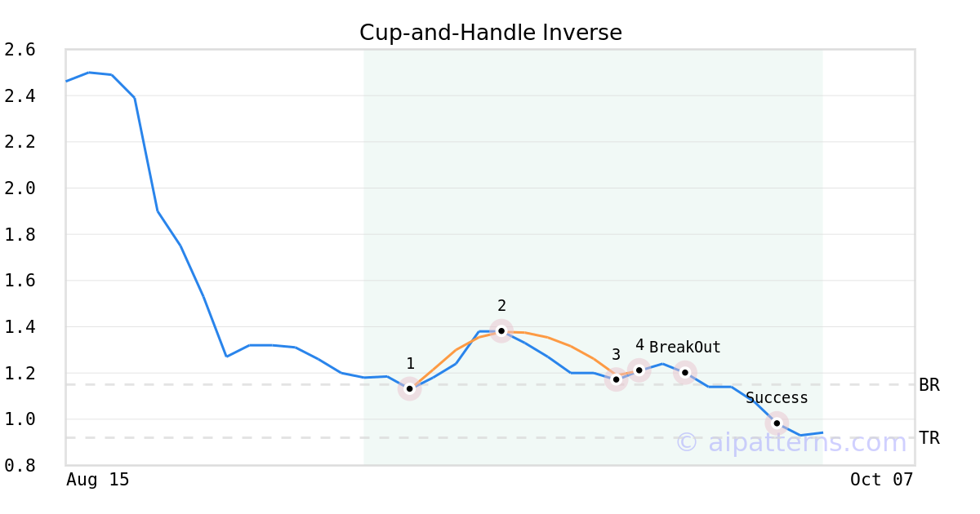Viewport: 980px width, 514px height.
Task: Click the Cup-and-Handle Inverse chart title
Action: tap(491, 33)
